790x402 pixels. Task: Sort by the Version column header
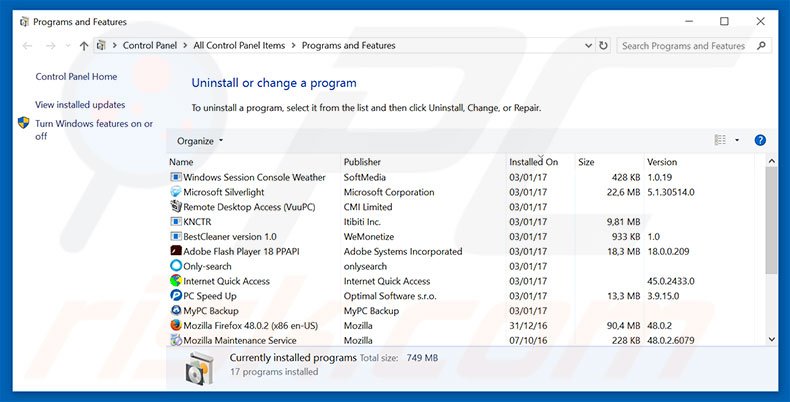(x=662, y=162)
